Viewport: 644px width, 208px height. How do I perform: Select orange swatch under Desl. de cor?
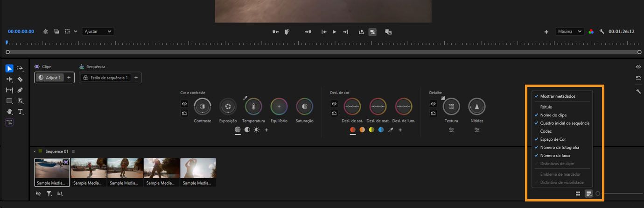(362, 129)
